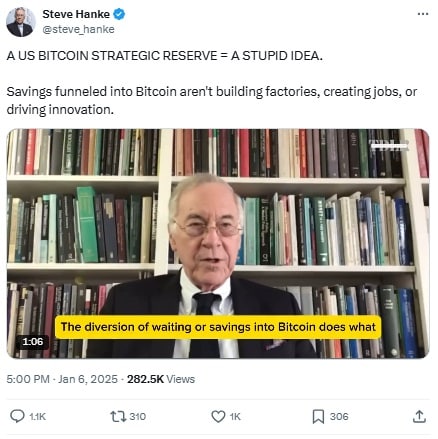This screenshot has width=438, height=439.
Task: Open the three-dot more options menu
Action: 423,14
